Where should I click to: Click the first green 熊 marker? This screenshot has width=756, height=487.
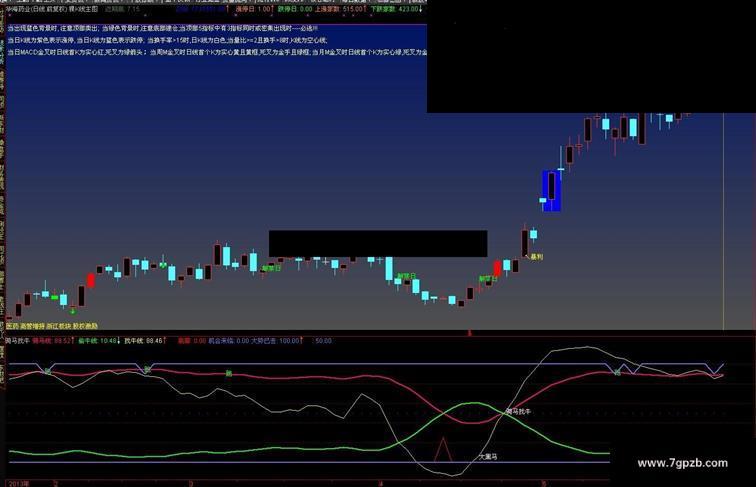47,371
